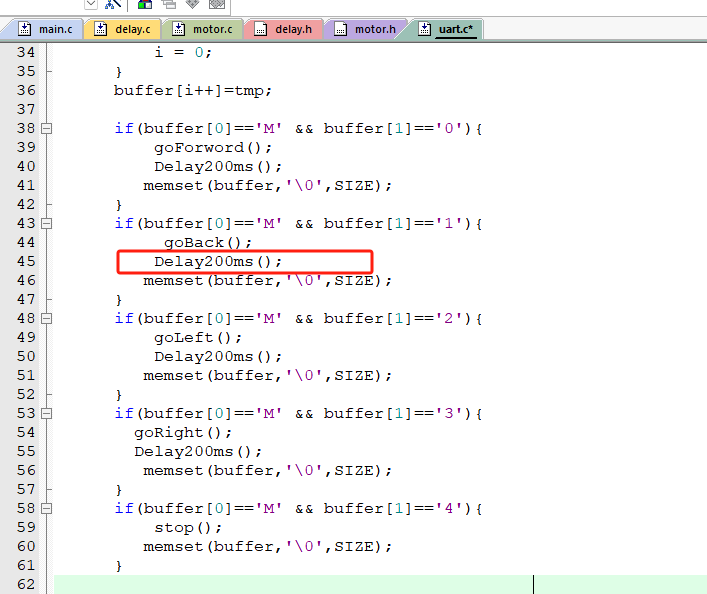This screenshot has width=707, height=594.
Task: Click the if condition checking '0' on line 38
Action: coord(298,129)
